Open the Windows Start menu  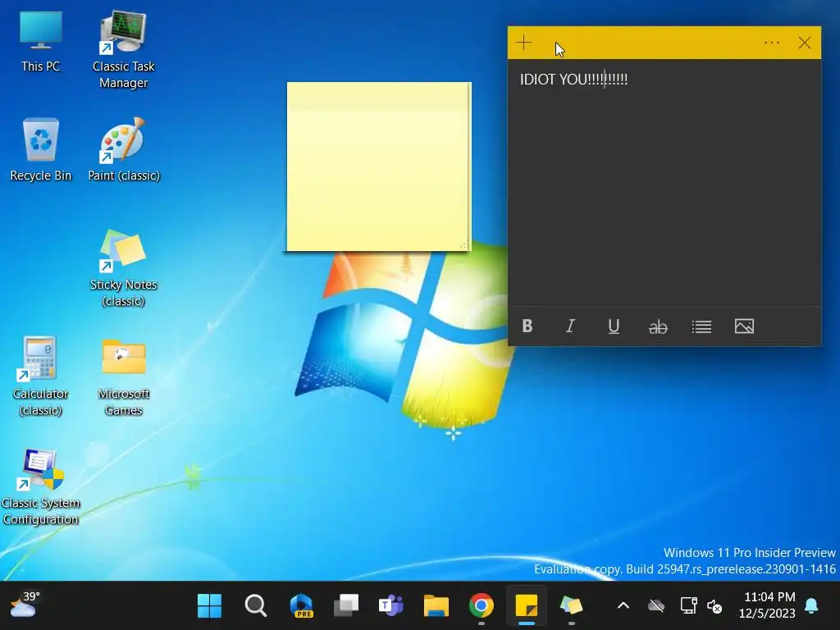[209, 606]
